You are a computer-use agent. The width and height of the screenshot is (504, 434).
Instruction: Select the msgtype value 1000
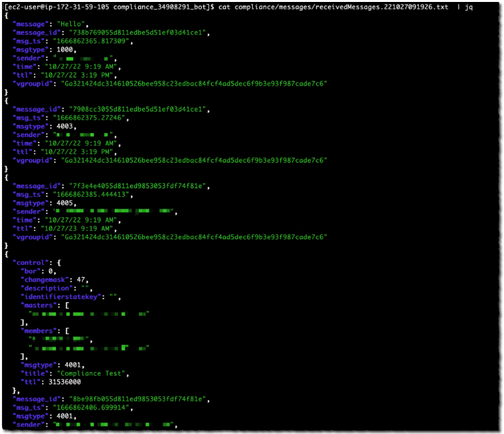[68, 49]
